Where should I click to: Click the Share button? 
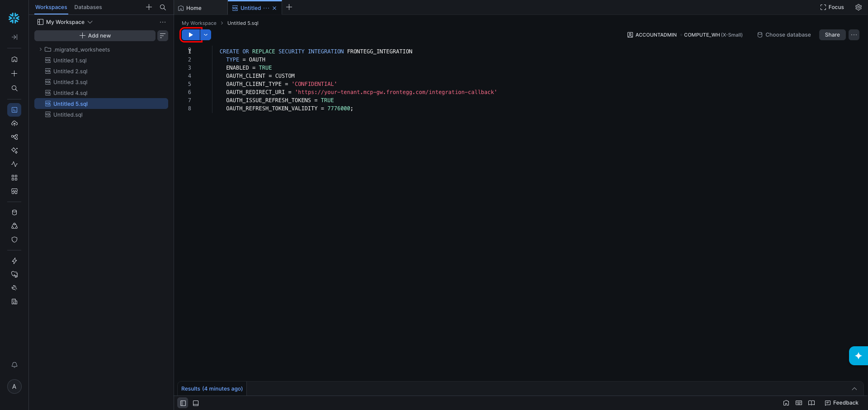[x=832, y=35]
